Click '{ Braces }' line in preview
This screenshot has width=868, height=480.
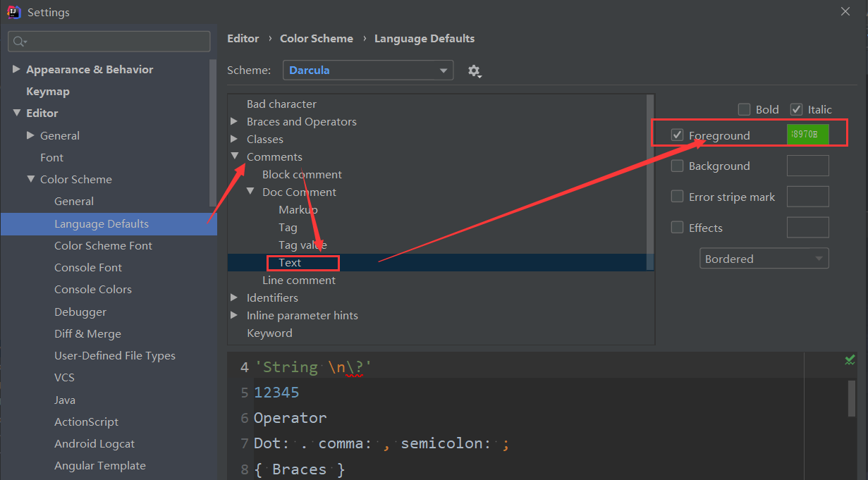(300, 469)
